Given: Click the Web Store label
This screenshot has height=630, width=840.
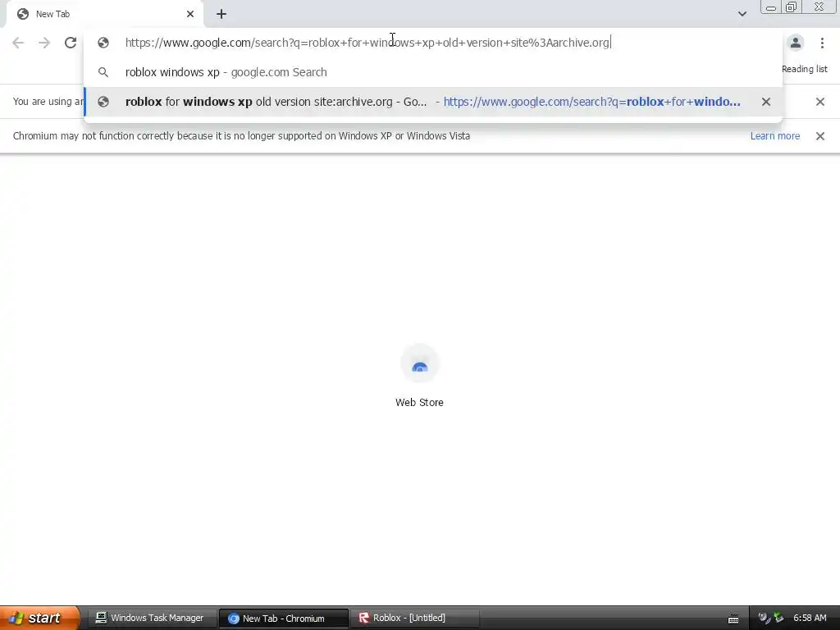Looking at the screenshot, I should [419, 402].
